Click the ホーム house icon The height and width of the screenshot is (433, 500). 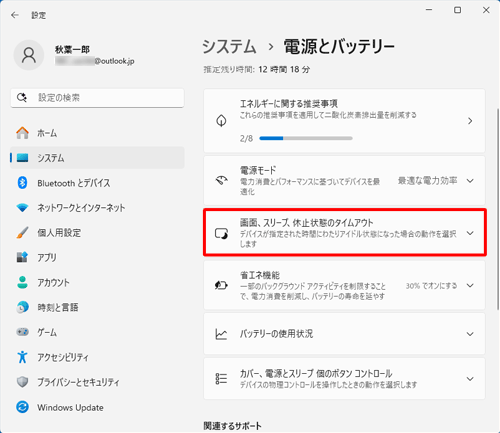coord(22,133)
